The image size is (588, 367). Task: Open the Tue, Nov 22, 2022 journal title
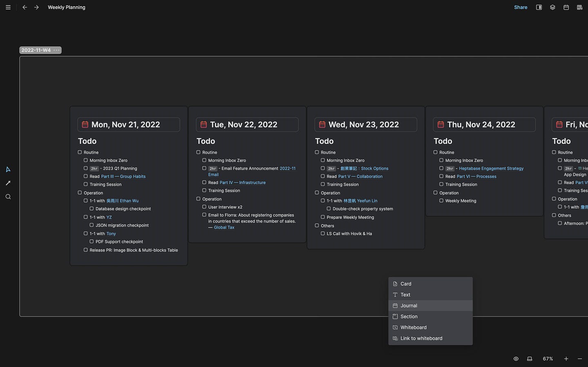pos(244,125)
